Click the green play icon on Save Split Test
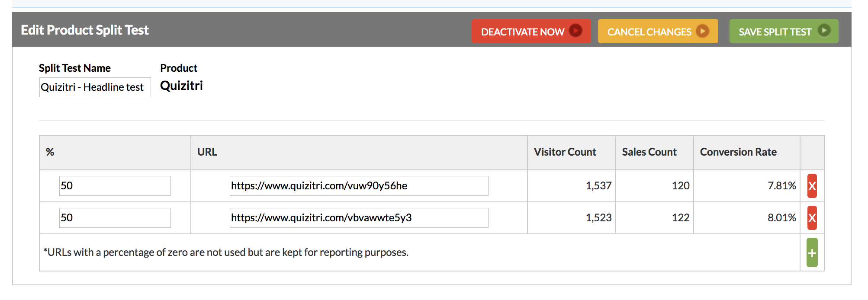The image size is (868, 300). [x=824, y=31]
